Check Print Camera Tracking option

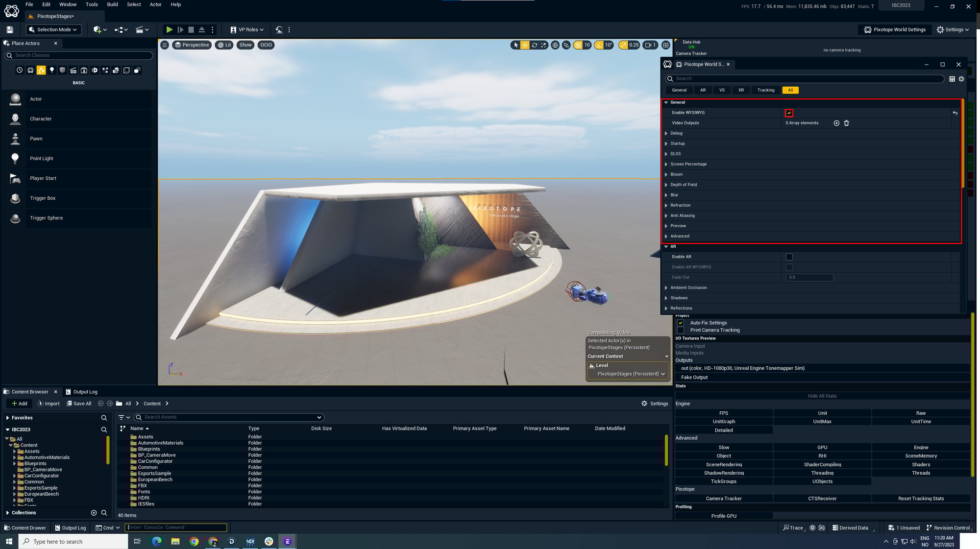681,331
